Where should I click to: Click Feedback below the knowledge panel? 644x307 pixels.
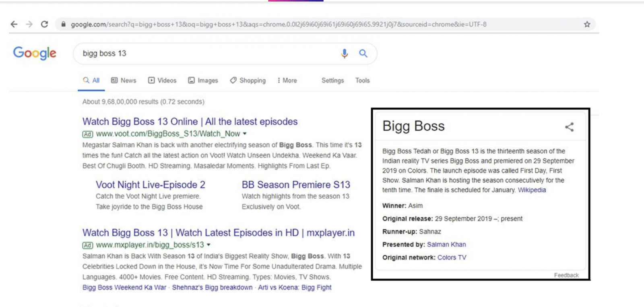pos(566,275)
